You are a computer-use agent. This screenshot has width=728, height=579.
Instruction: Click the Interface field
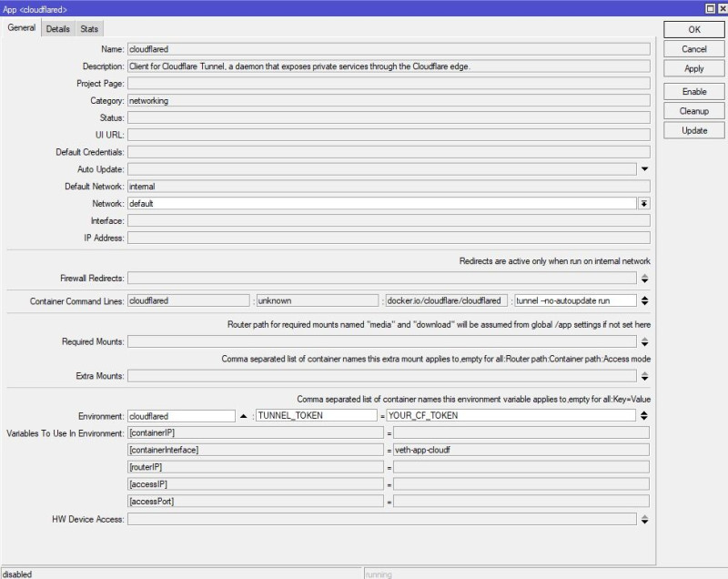pyautogui.click(x=389, y=221)
